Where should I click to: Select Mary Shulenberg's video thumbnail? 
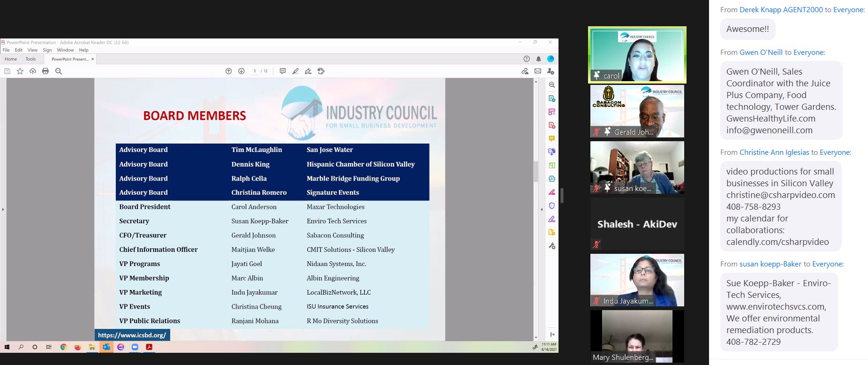pos(637,336)
